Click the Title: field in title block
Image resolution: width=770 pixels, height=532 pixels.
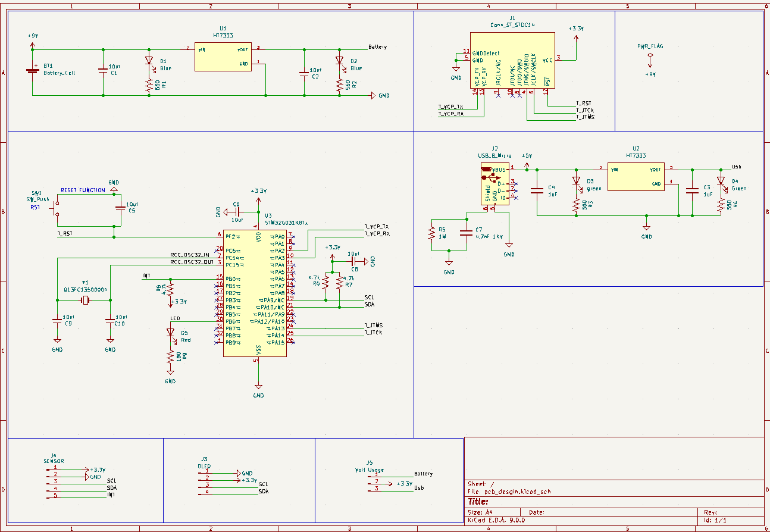478,501
